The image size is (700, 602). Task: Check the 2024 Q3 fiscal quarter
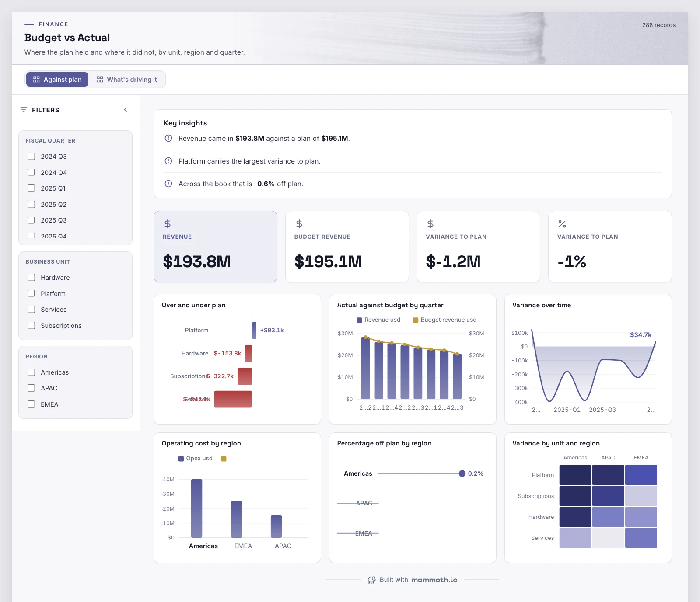(x=31, y=156)
